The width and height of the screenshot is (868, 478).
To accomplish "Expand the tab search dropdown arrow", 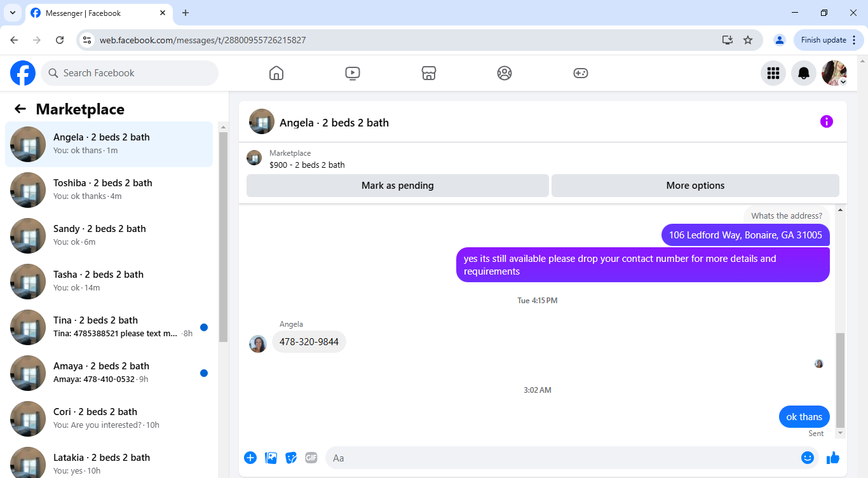I will point(12,13).
